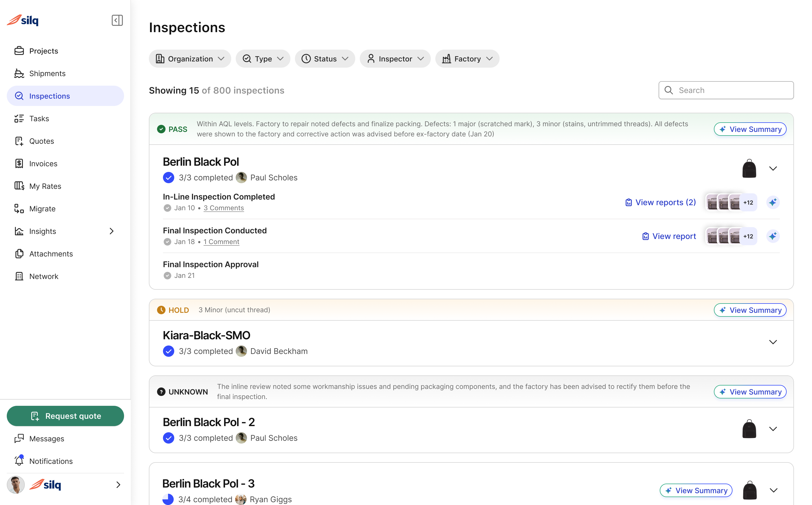Viewport: 812px width, 505px height.
Task: Go to Quotes
Action: click(41, 141)
